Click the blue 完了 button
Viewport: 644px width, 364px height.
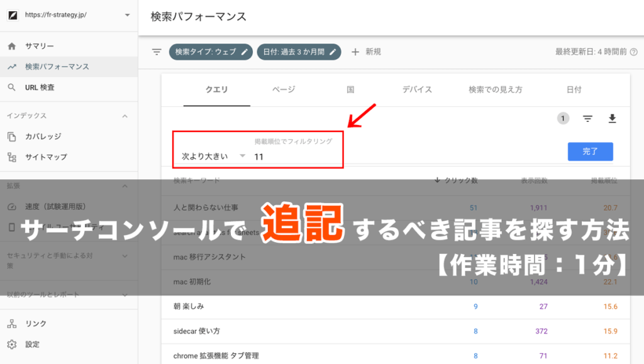pos(590,152)
